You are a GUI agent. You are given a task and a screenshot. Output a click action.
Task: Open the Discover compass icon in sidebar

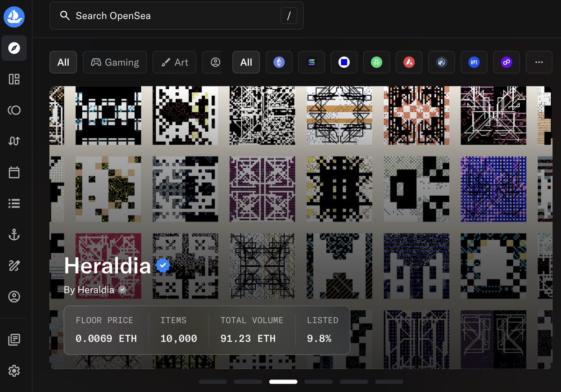click(x=14, y=48)
